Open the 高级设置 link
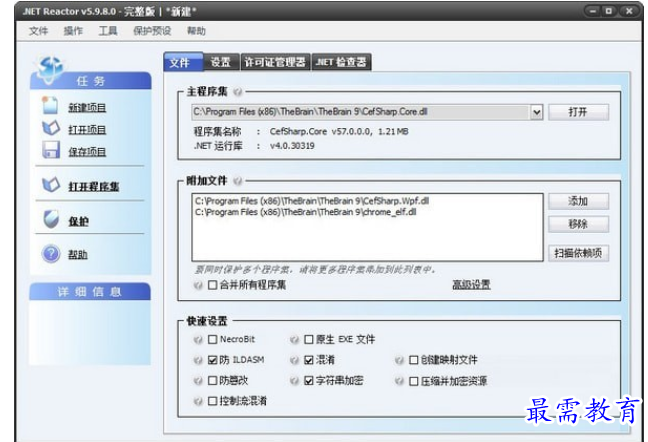The height and width of the screenshot is (442, 648). [x=472, y=285]
